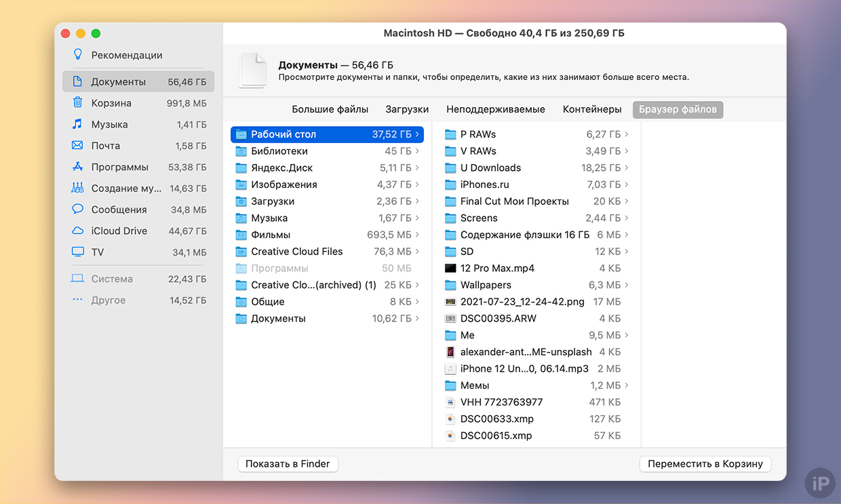
Task: Open the Контейнеры tab
Action: pyautogui.click(x=592, y=109)
